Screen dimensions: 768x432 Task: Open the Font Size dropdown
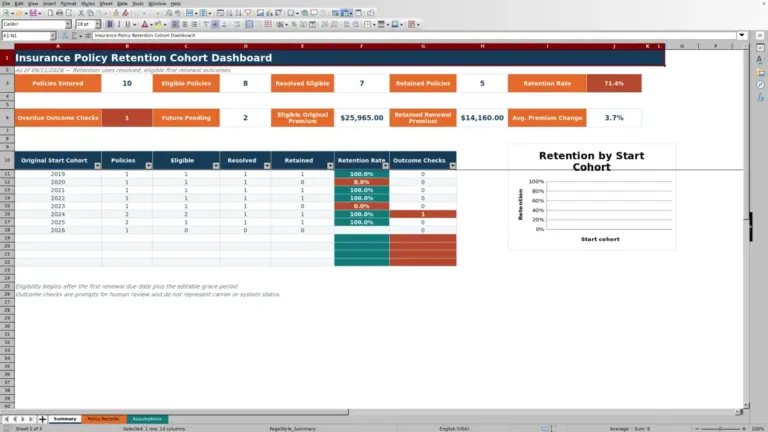[97, 24]
